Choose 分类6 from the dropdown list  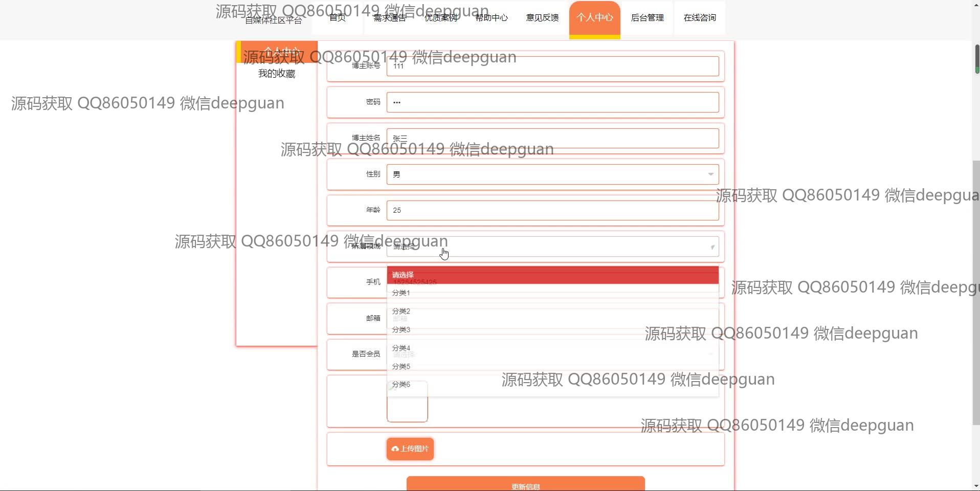click(x=552, y=385)
